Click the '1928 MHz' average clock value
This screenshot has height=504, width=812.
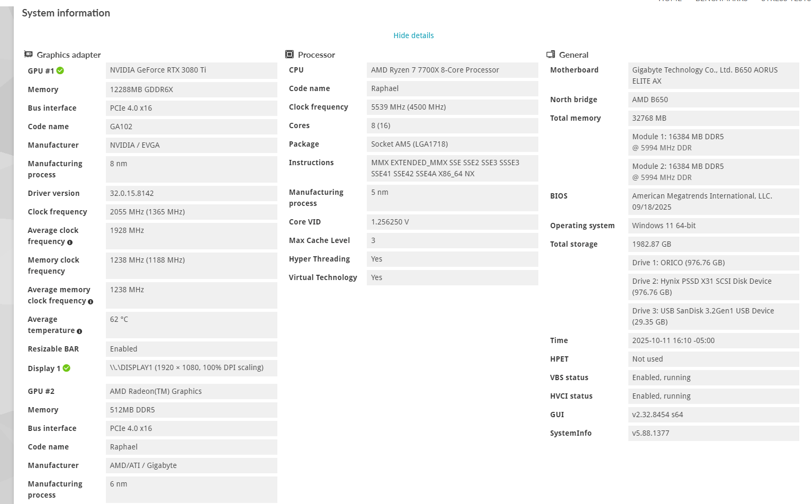tap(192, 236)
